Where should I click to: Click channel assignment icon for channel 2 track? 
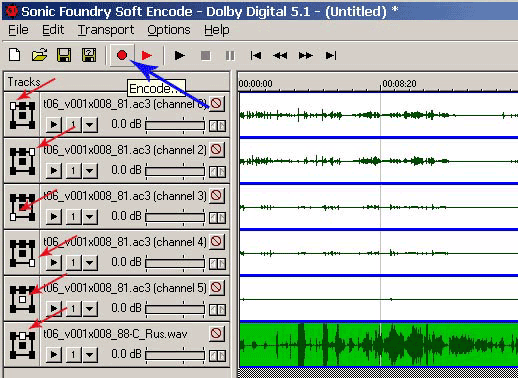[x=22, y=161]
